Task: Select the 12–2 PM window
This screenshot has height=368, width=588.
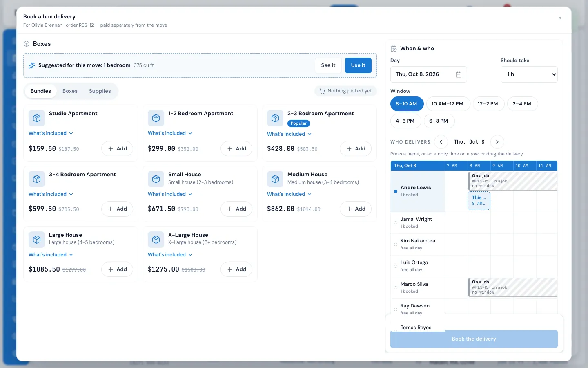Action: (488, 104)
